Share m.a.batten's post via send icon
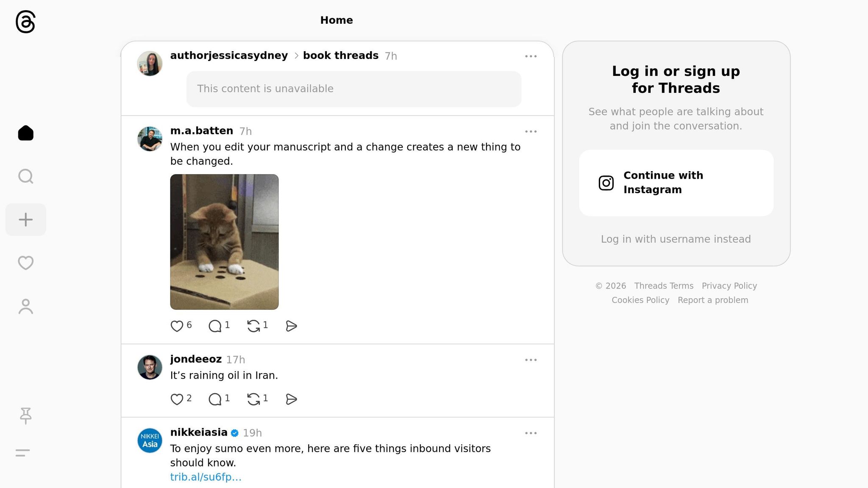This screenshot has height=488, width=868. (x=291, y=326)
